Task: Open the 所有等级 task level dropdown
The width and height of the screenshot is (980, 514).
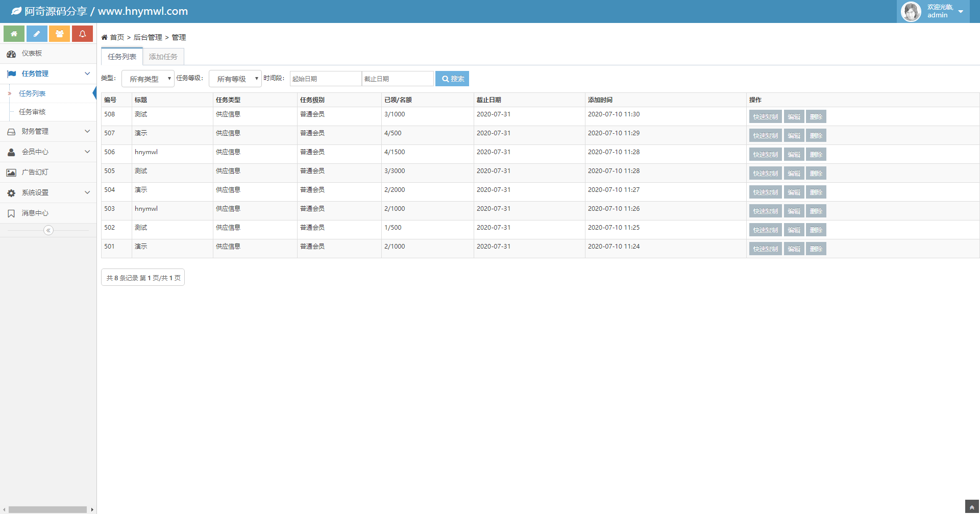Action: click(x=235, y=79)
